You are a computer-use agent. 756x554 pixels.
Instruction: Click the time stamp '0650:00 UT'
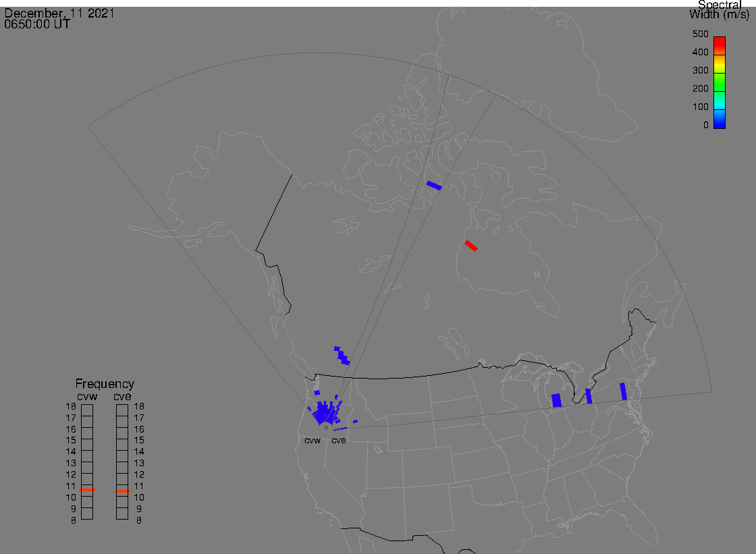pos(37,24)
